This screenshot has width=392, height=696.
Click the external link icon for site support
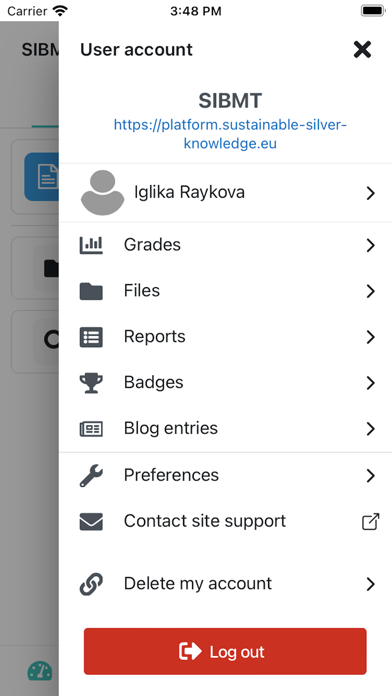(x=370, y=522)
